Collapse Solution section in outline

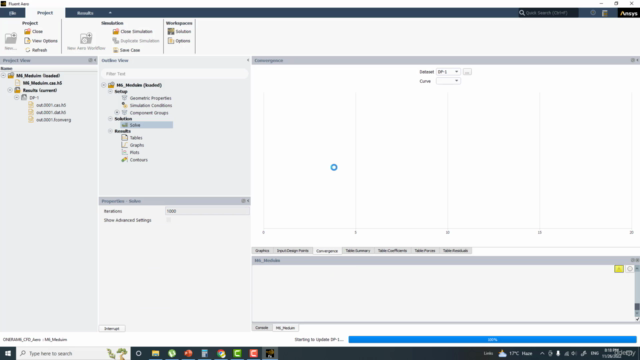pos(110,119)
